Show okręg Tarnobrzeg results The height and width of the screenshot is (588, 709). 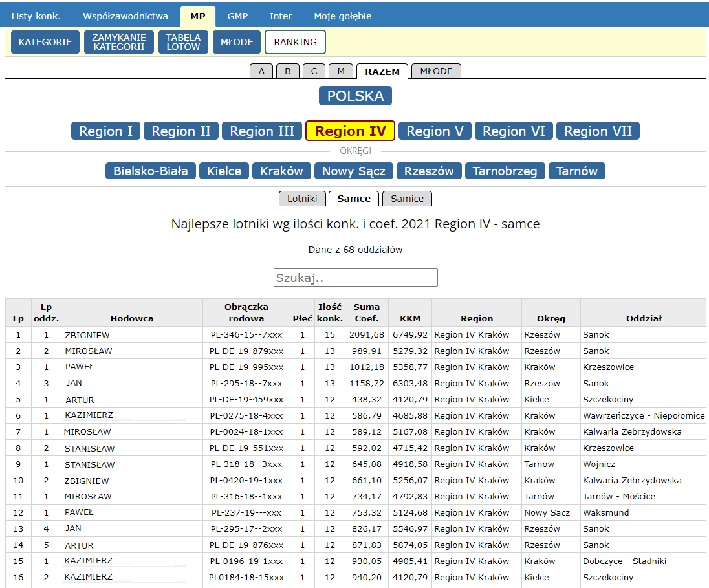click(x=505, y=171)
